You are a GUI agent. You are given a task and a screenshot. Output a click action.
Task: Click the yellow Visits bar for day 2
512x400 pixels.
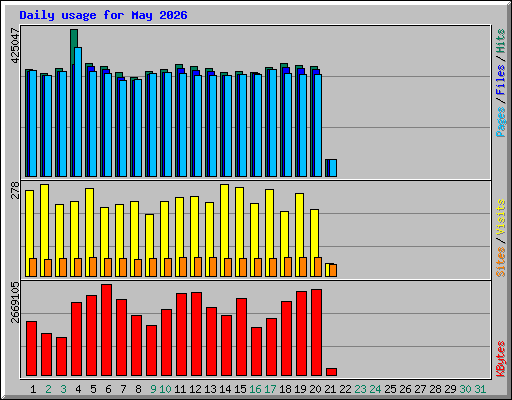pyautogui.click(x=45, y=222)
